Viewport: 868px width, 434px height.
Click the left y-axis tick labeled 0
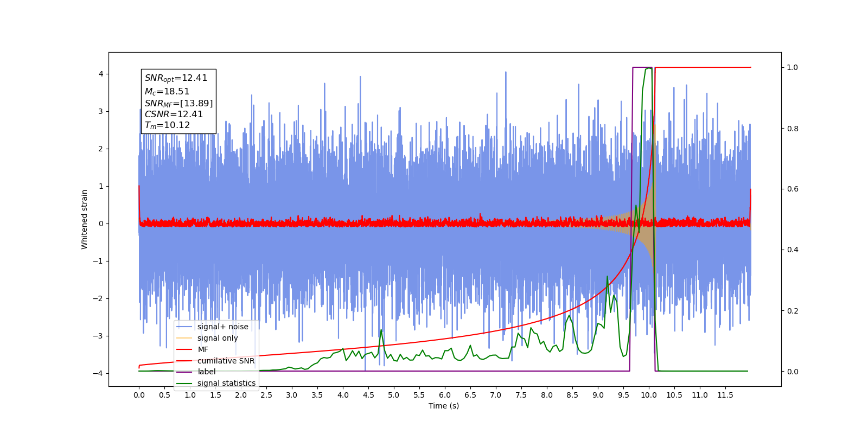tap(101, 224)
